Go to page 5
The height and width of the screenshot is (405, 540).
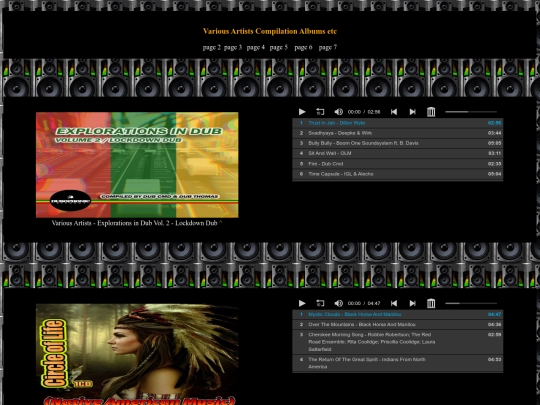(x=279, y=48)
